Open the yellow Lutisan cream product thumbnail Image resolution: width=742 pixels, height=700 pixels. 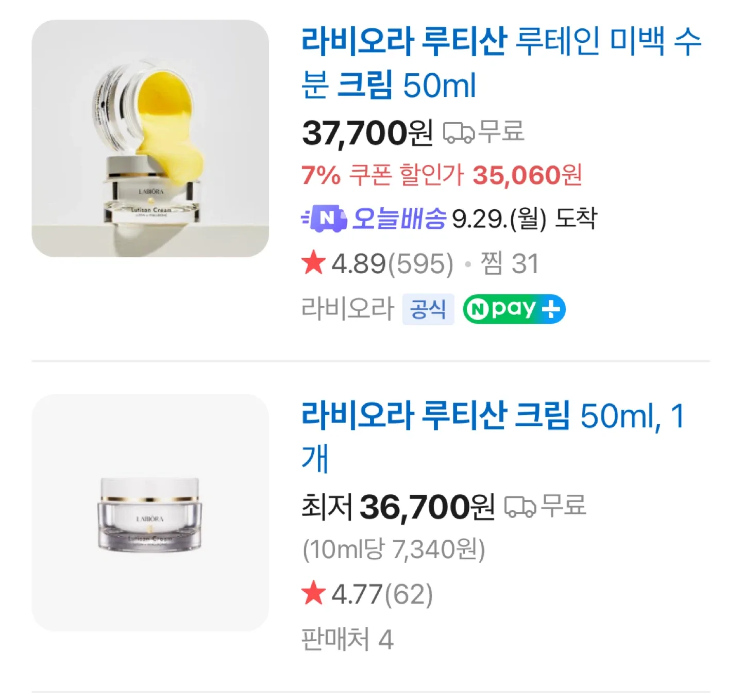click(x=150, y=139)
